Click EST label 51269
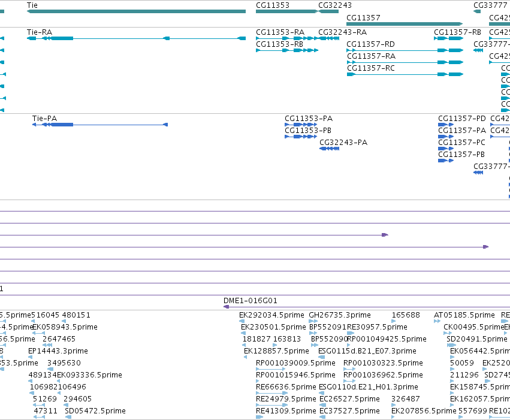Screen dimensions: 510x420 (x=45, y=399)
